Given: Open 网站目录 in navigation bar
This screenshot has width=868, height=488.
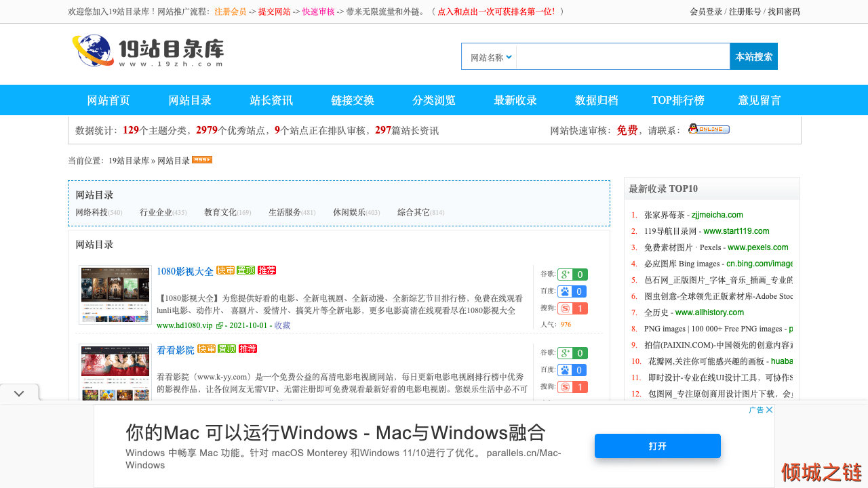Looking at the screenshot, I should [190, 100].
